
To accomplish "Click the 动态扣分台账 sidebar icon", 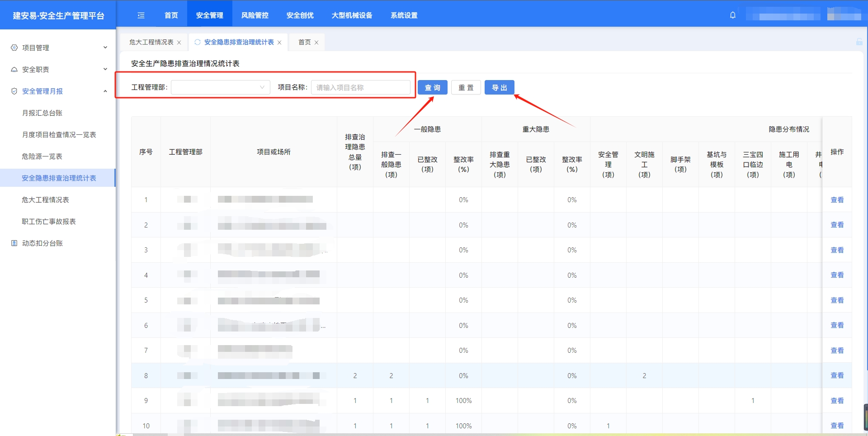I will [x=14, y=243].
